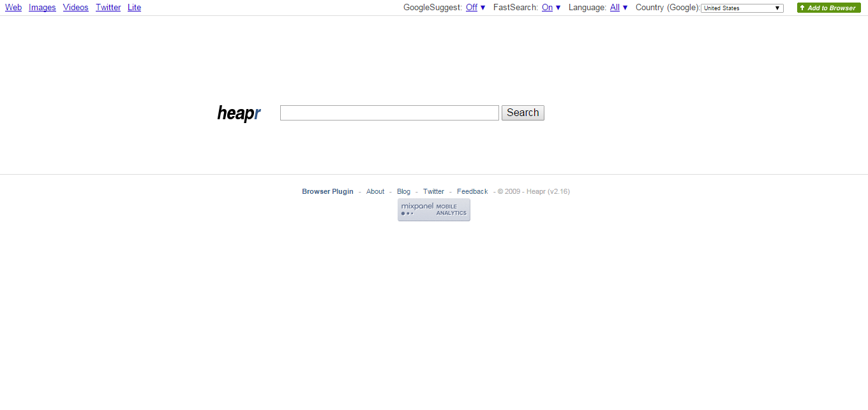Open the About page link
This screenshot has height=410, width=868.
tap(375, 191)
